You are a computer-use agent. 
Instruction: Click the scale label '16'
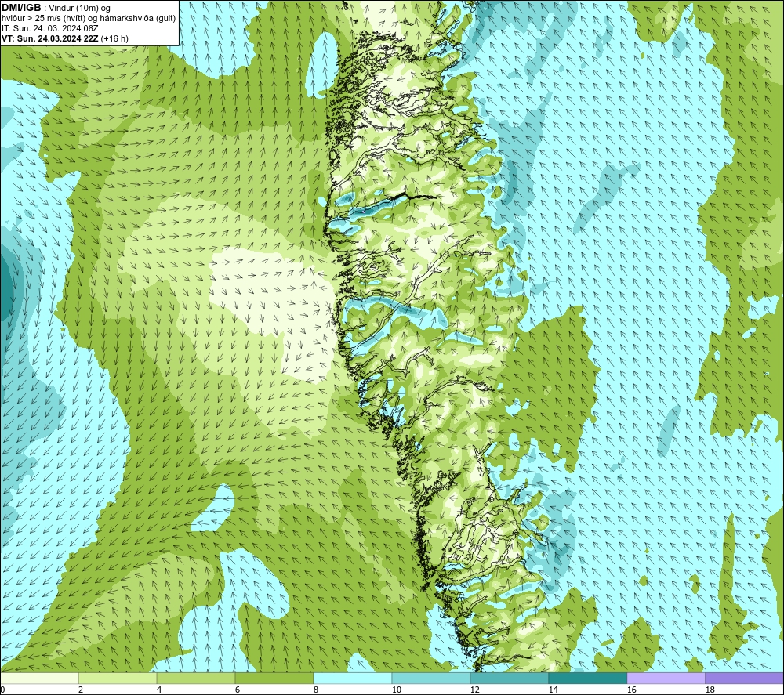point(631,690)
